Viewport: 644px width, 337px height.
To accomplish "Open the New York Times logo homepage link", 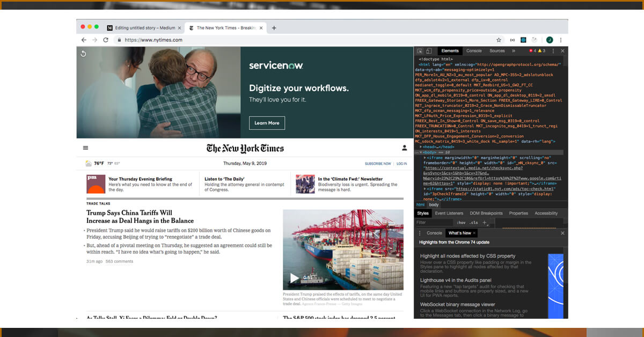I will tap(245, 148).
